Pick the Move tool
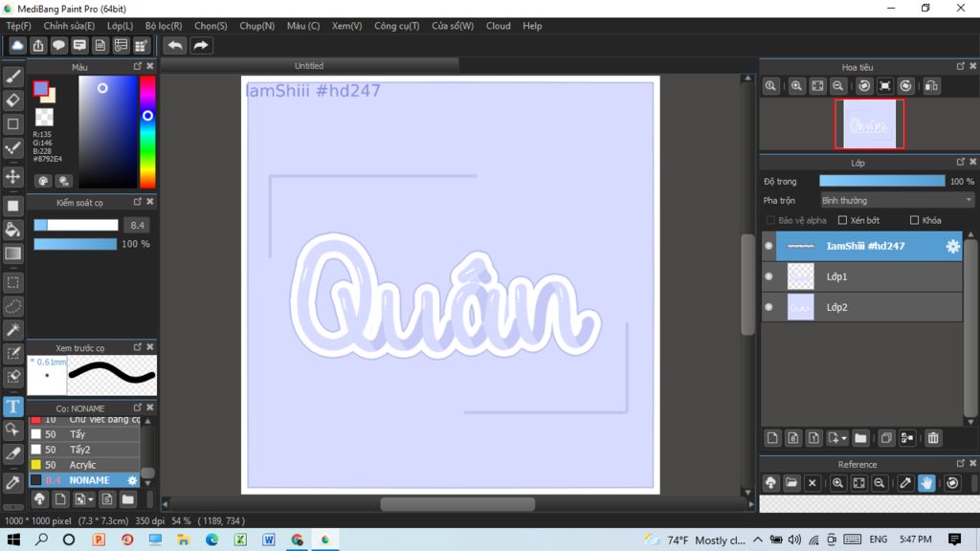980x551 pixels. 12,176
